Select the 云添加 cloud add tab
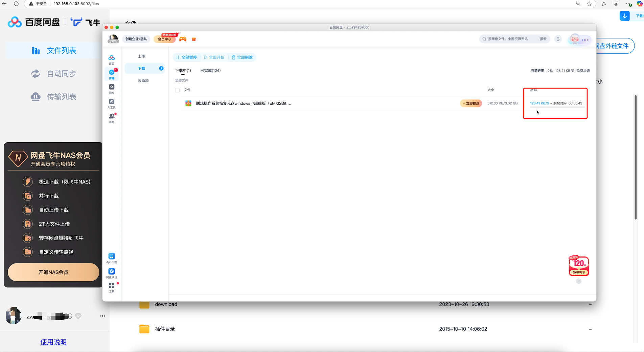 (x=143, y=81)
